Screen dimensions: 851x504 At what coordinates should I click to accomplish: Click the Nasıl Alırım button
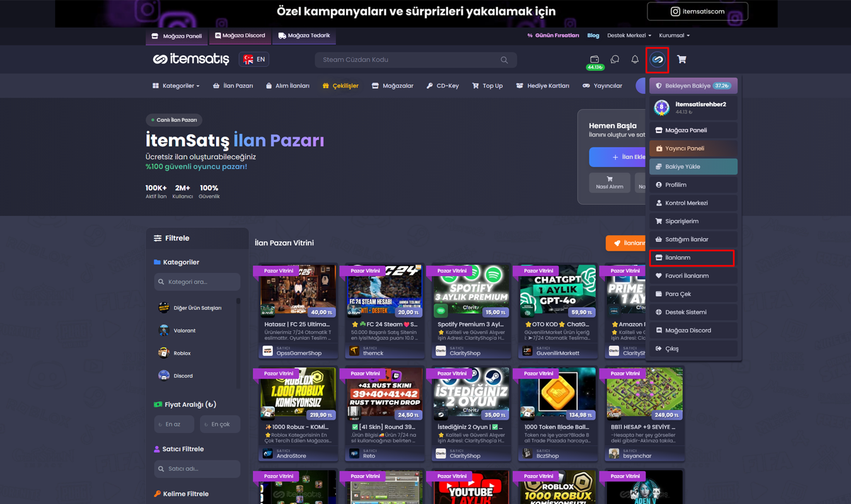coord(610,183)
